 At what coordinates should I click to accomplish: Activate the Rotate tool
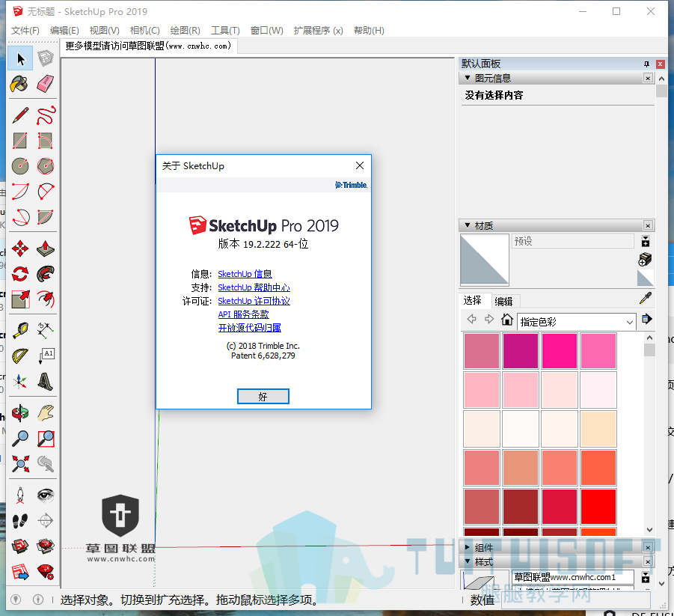(x=19, y=274)
